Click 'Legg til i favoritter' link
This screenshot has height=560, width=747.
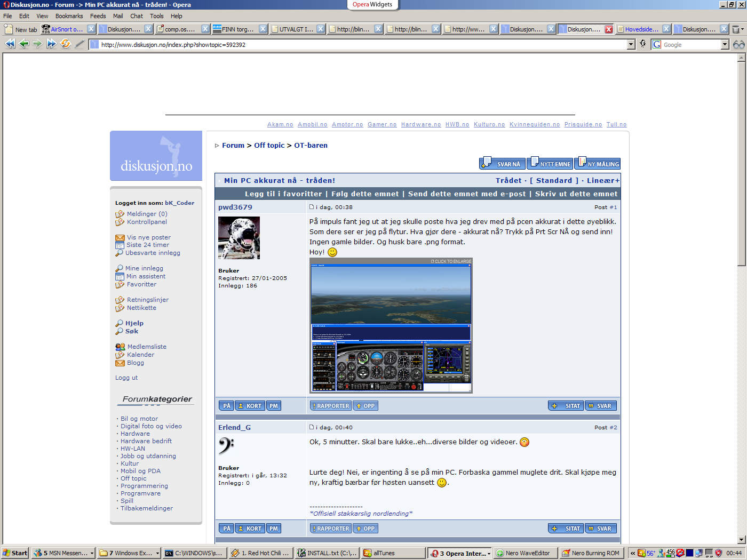click(x=283, y=194)
